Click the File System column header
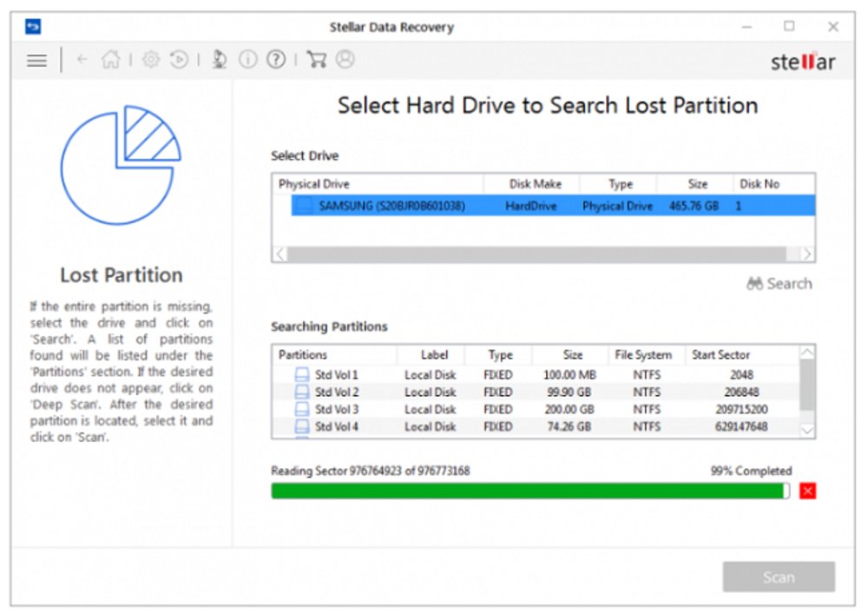The height and width of the screenshot is (614, 868). tap(647, 354)
